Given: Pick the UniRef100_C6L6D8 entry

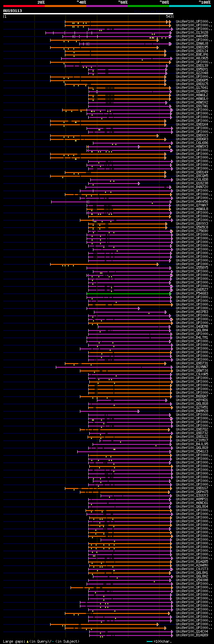Looking at the screenshot, I should tap(192, 179).
